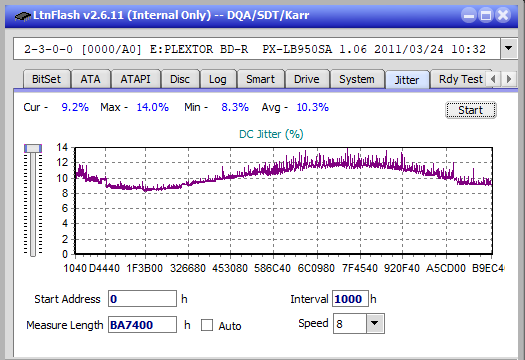
Task: Open the System tab
Action: (x=357, y=79)
